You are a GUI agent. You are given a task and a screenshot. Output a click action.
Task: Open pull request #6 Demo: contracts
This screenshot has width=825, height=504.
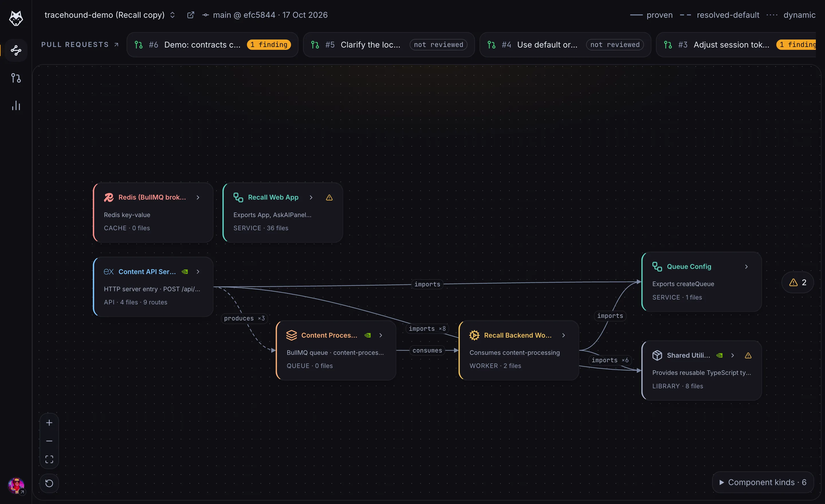pyautogui.click(x=212, y=44)
